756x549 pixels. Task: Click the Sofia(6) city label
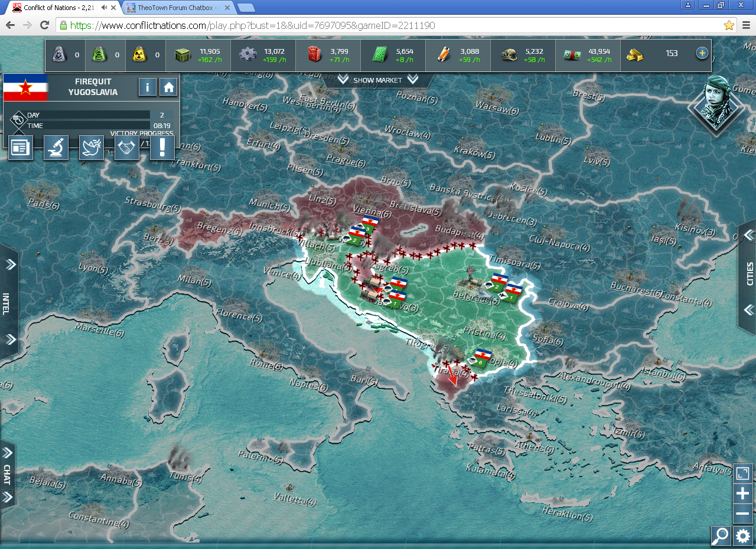[548, 339]
